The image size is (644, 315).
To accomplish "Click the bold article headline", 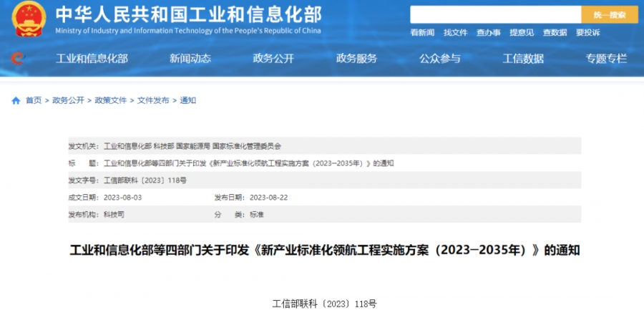I will point(324,251).
